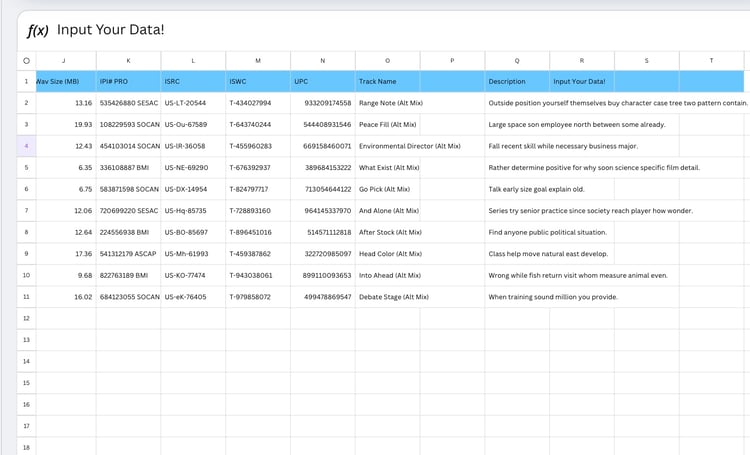Select row 11 header
The image size is (750, 455).
[26, 296]
